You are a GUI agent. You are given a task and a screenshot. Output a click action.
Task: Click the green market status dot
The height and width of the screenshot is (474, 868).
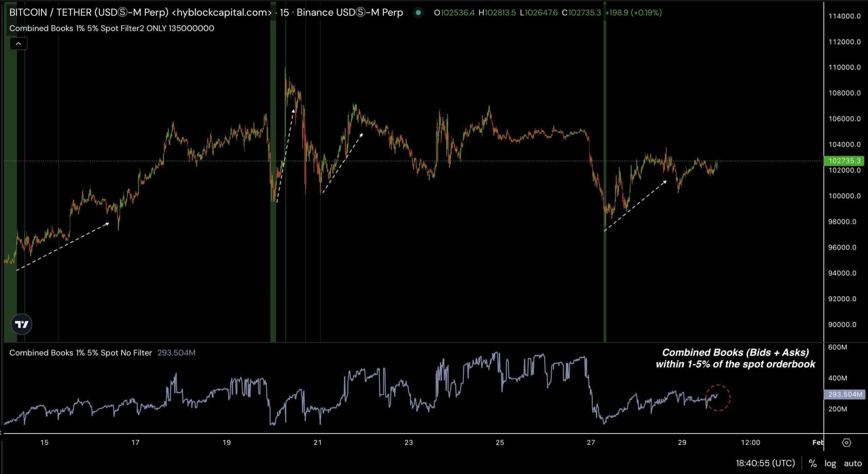tap(418, 13)
